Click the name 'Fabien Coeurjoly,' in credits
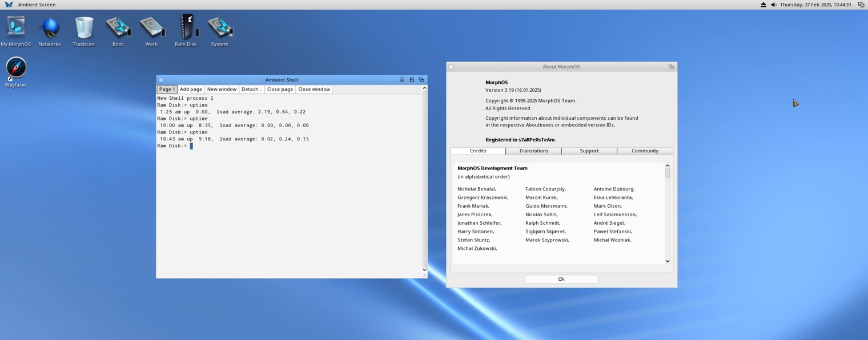 coord(545,189)
